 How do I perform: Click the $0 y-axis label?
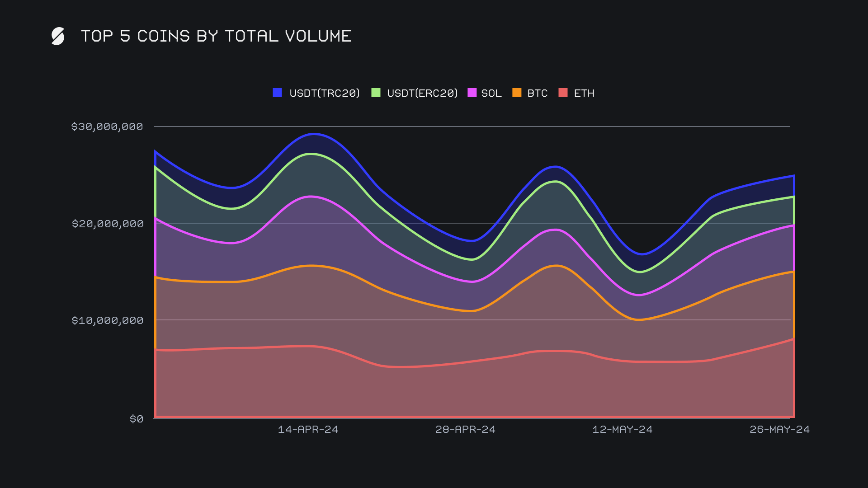click(x=137, y=419)
